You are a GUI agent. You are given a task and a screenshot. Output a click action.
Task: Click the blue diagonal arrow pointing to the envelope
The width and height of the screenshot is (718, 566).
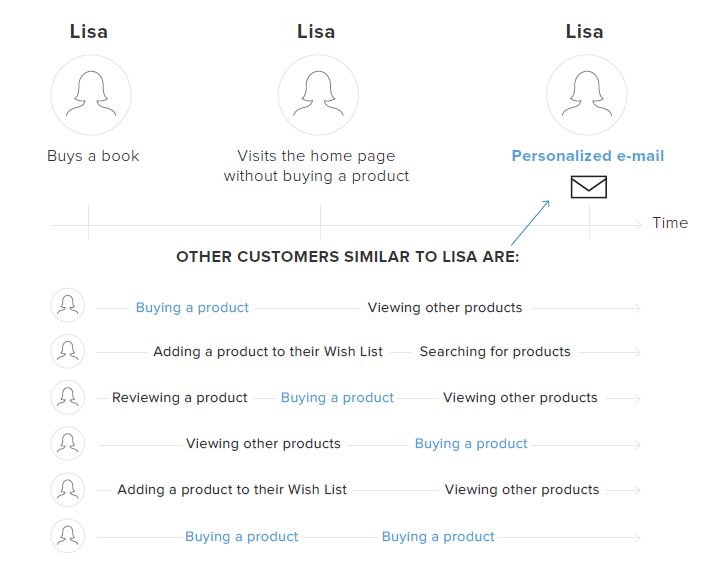click(530, 223)
